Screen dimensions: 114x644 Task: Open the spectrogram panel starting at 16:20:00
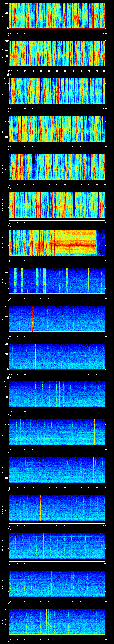pyautogui.click(x=57, y=167)
